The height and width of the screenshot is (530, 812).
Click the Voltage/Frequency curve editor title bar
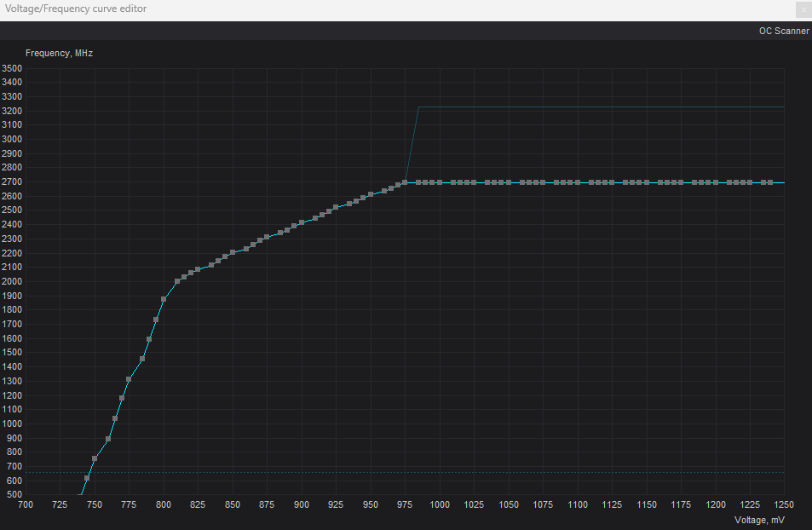point(341,9)
